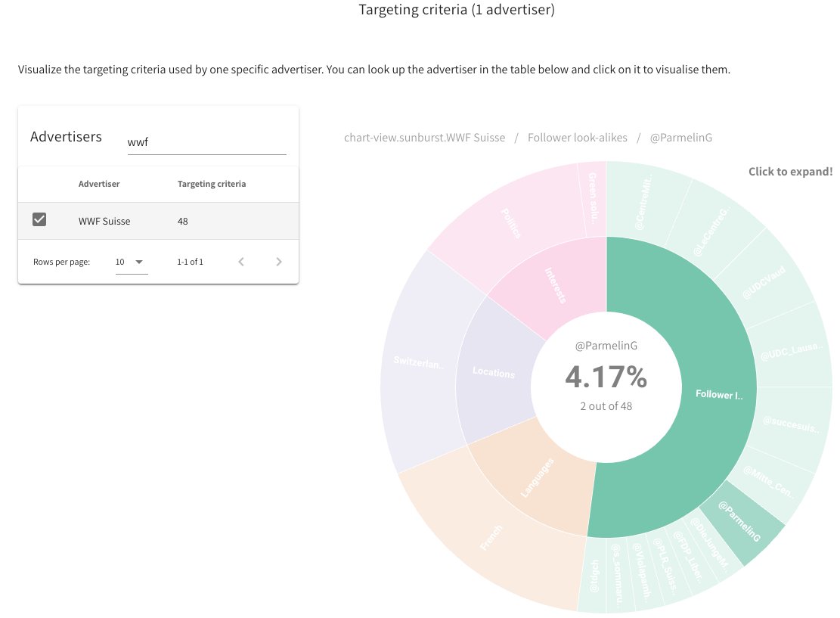Click the targeting criteria count 48

tap(183, 221)
